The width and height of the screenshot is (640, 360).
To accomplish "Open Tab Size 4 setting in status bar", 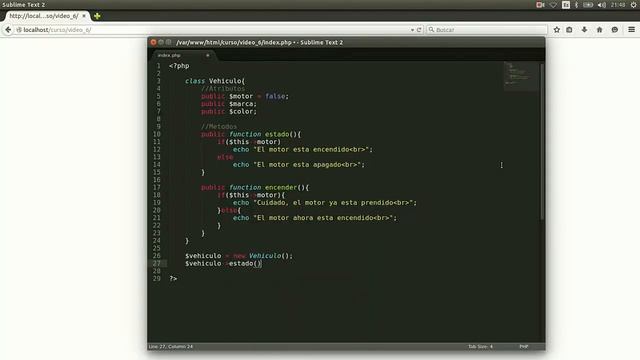I will click(480, 347).
